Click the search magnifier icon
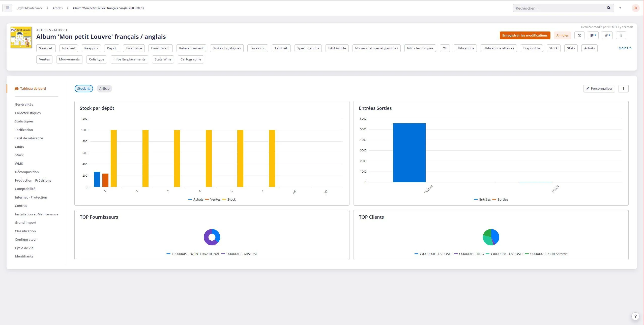 (608, 8)
